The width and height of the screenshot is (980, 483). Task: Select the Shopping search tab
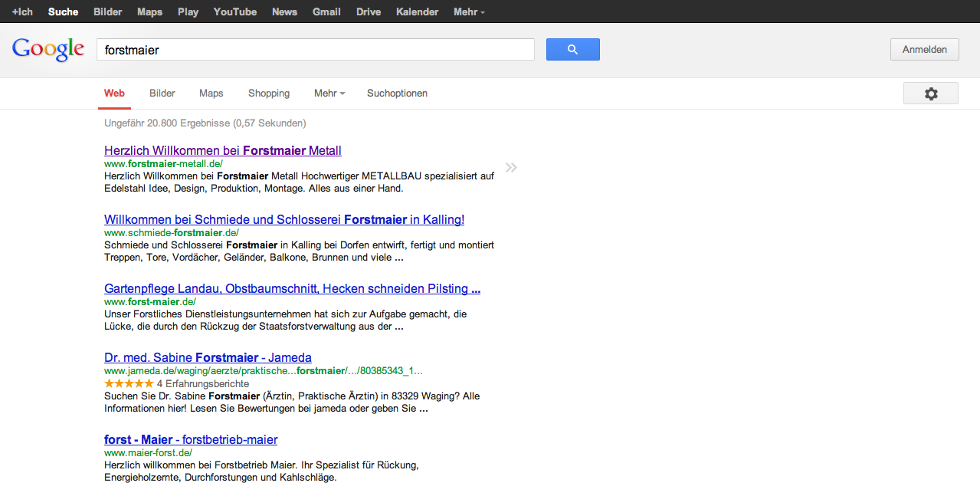268,94
